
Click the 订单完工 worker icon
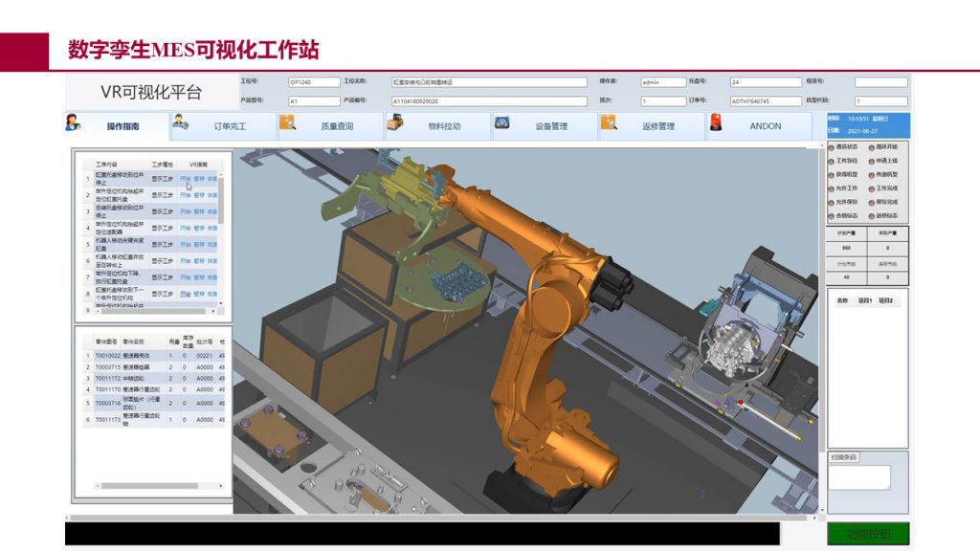point(181,121)
